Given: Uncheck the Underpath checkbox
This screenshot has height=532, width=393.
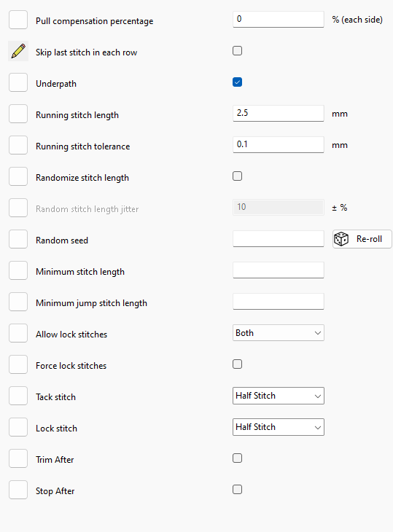Looking at the screenshot, I should coord(237,82).
